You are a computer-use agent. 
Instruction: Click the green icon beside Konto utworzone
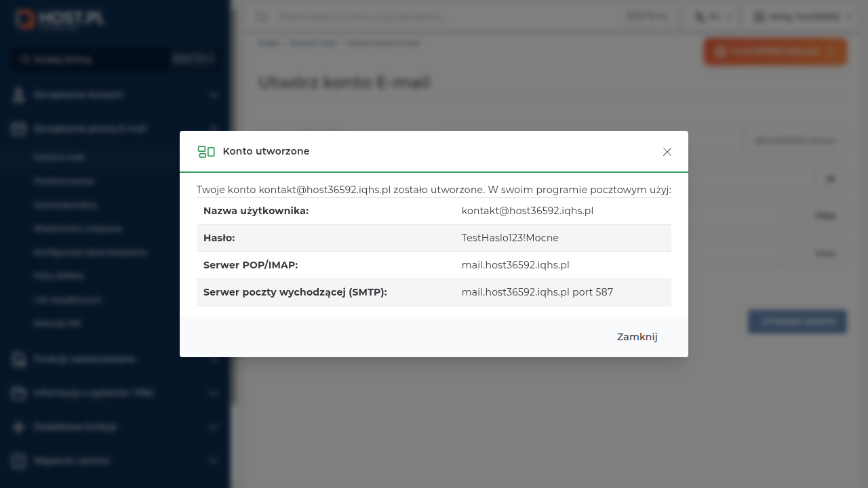206,152
